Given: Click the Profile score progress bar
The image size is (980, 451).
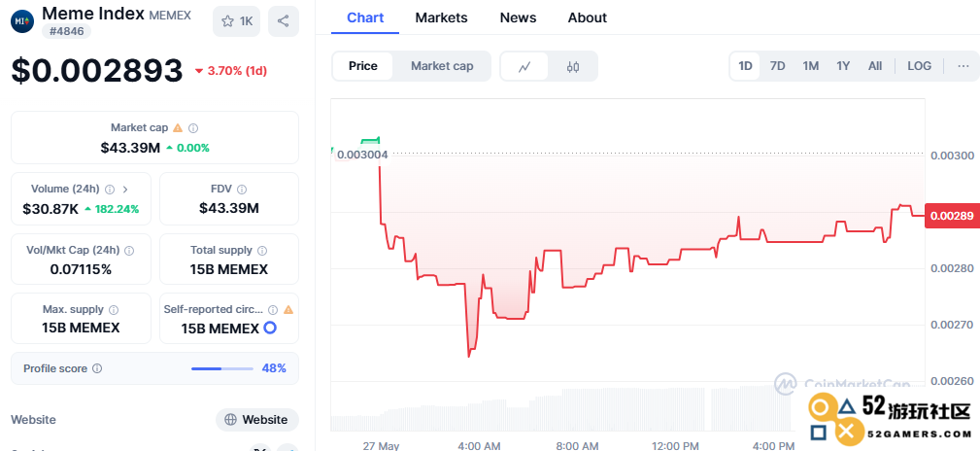Looking at the screenshot, I should click(x=222, y=369).
